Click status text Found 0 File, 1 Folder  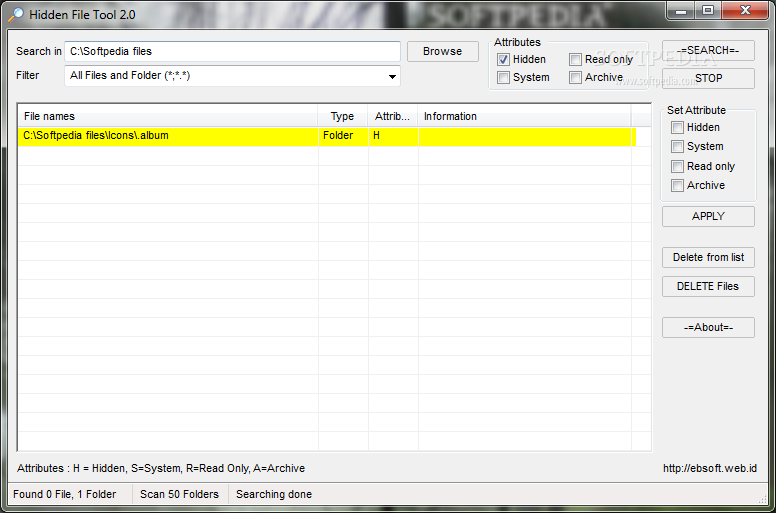click(65, 494)
